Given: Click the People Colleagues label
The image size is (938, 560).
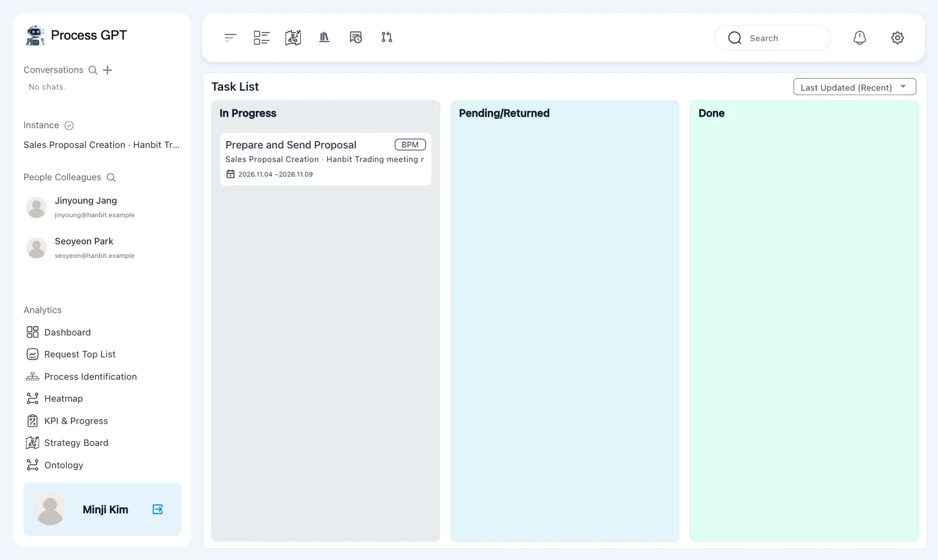Looking at the screenshot, I should point(62,177).
